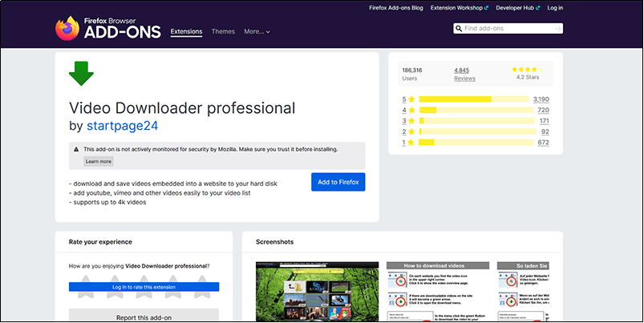The width and height of the screenshot is (644, 323).
Task: Click the Learn more button
Action: [99, 161]
